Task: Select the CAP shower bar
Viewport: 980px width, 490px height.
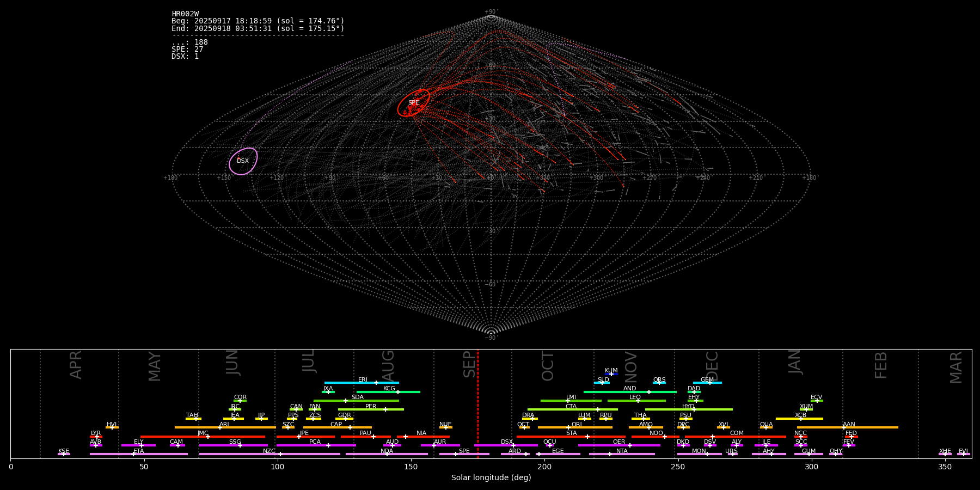Action: 338,427
